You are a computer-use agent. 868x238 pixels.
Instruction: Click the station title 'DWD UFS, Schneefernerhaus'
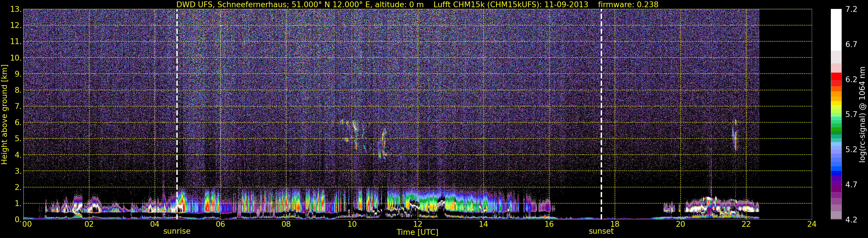point(232,4)
